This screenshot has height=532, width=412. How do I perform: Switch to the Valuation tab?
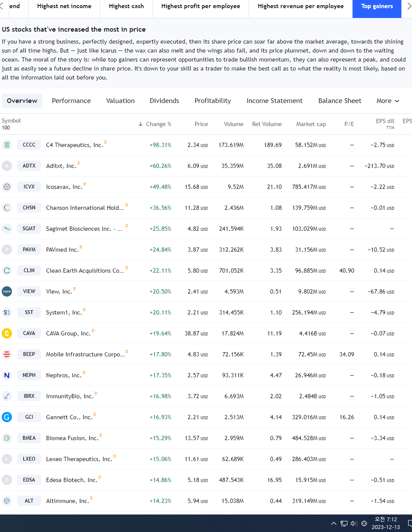(121, 101)
